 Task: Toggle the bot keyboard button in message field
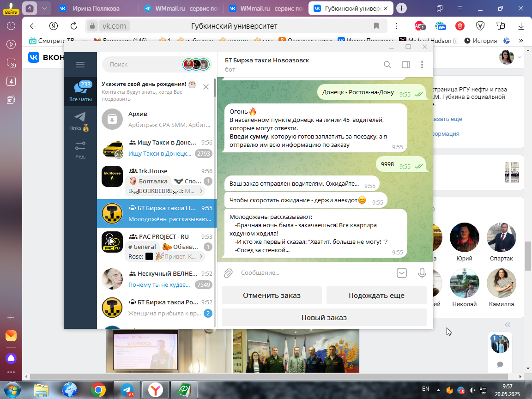coord(402,273)
